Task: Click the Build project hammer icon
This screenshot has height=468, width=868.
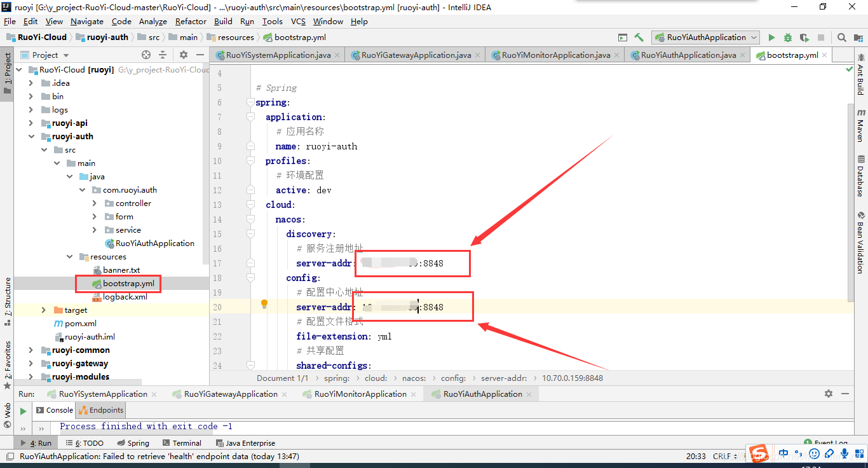Action: pos(639,38)
